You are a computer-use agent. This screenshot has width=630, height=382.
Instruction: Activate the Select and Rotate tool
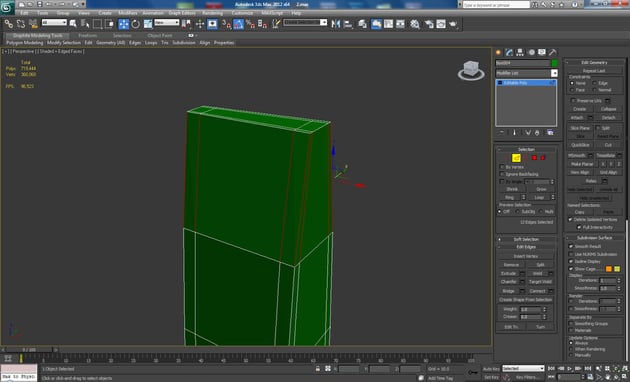[x=135, y=24]
